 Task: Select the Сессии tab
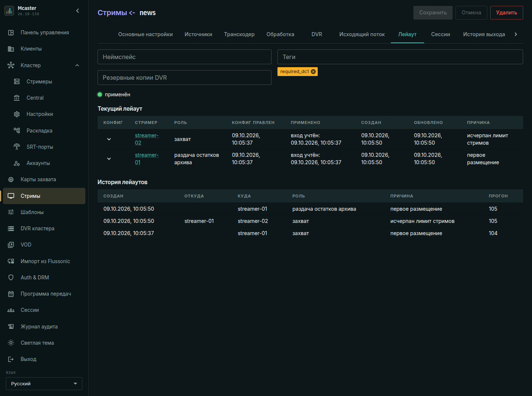(x=440, y=34)
